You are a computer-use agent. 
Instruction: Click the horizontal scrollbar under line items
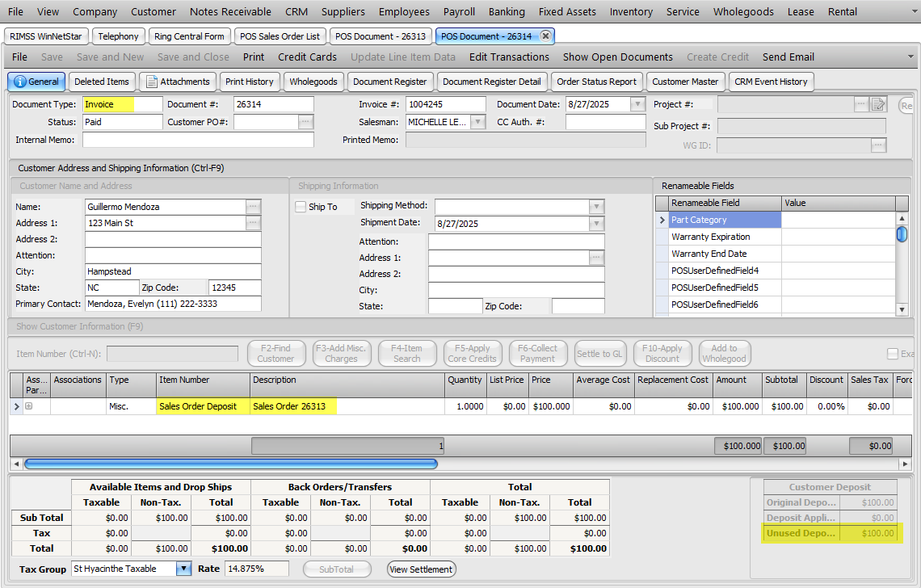(x=230, y=464)
